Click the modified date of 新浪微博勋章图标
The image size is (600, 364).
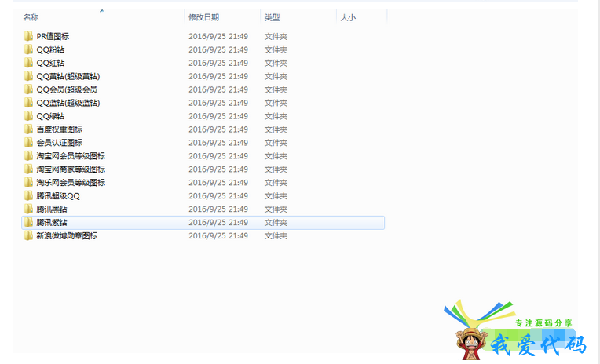218,235
